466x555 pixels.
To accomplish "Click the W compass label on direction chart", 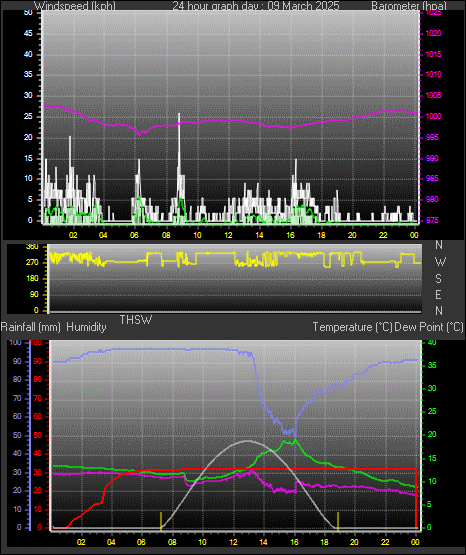I will 440,262.
